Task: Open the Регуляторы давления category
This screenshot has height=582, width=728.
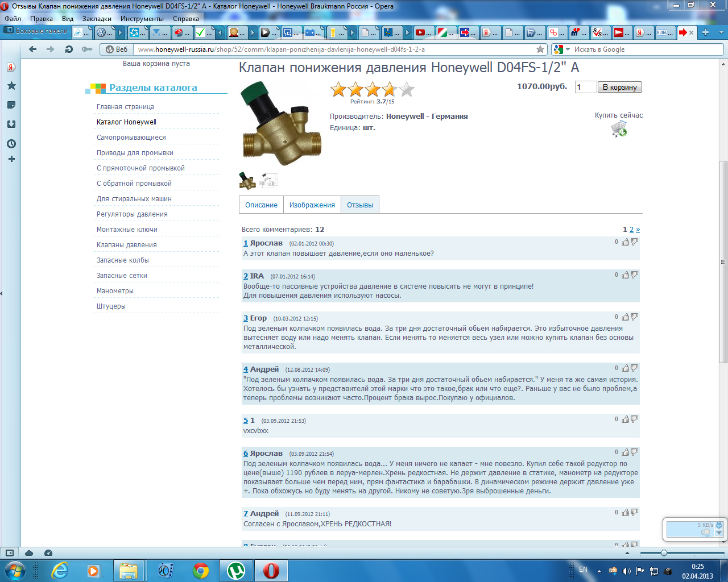Action: (132, 214)
